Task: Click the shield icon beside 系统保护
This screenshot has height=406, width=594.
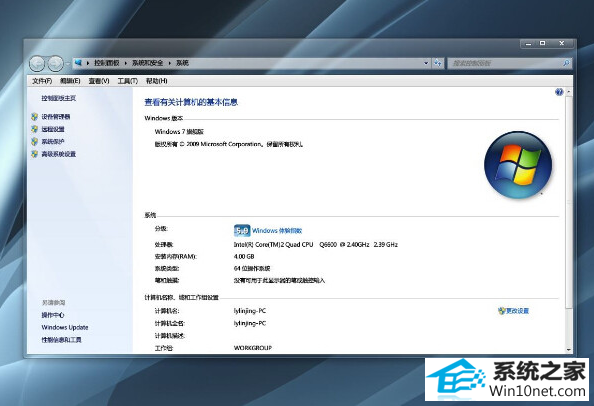Action: pyautogui.click(x=34, y=142)
